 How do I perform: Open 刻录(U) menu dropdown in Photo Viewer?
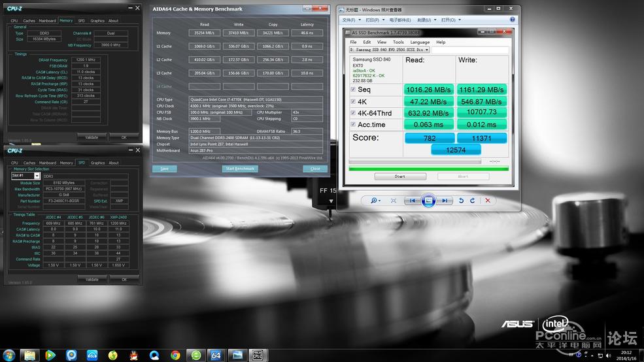pos(426,20)
